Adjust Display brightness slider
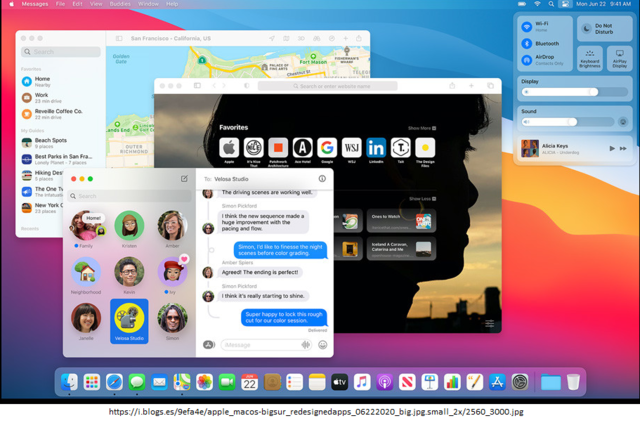This screenshot has width=640, height=423. coord(574,92)
